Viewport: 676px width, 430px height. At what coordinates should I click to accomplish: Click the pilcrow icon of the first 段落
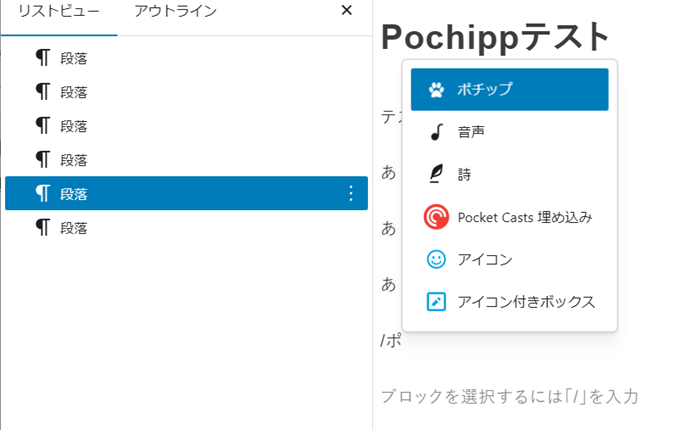tap(43, 58)
